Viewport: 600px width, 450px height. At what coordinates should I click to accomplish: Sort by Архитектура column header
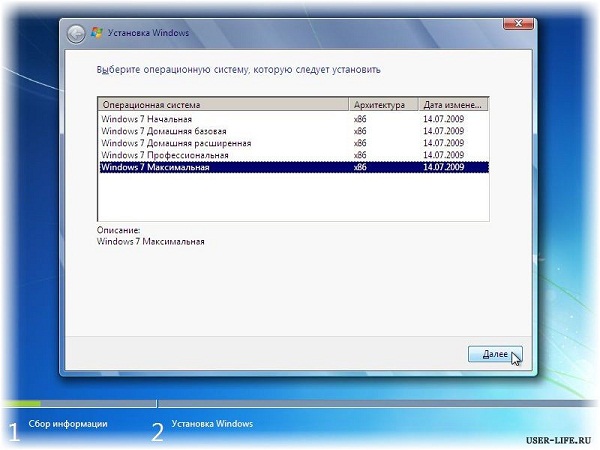(383, 104)
